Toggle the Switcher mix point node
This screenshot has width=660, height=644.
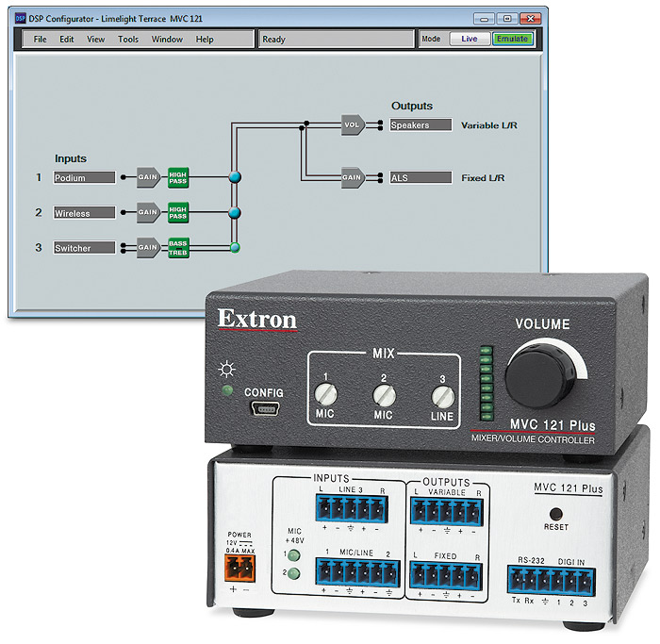tap(235, 248)
